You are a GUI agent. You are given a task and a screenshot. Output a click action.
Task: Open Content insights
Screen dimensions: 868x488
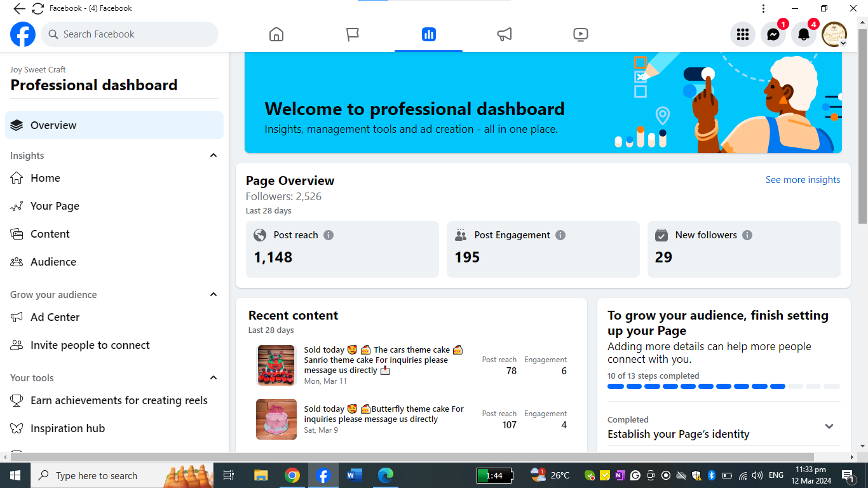coord(114,234)
